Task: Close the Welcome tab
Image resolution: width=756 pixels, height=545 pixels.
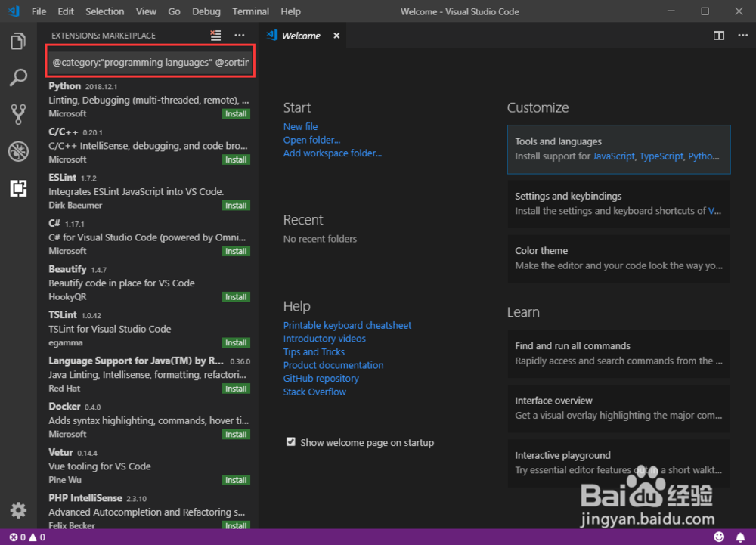Action: tap(336, 36)
